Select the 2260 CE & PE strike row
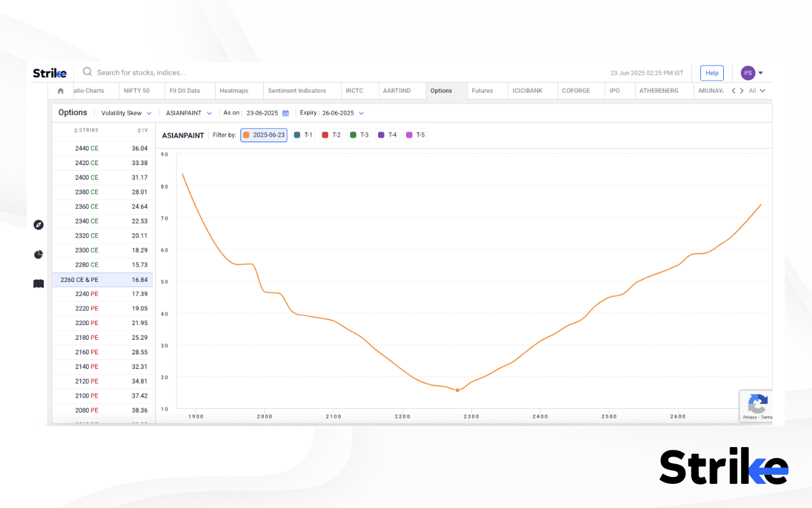 (x=103, y=279)
